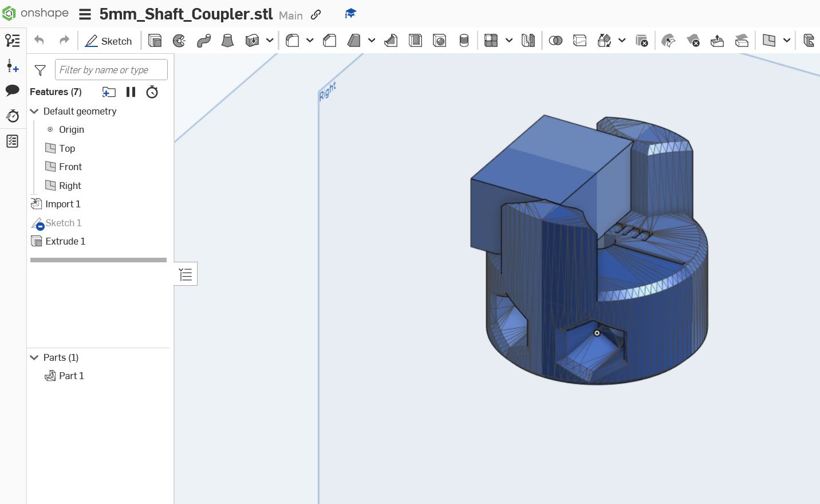The height and width of the screenshot is (504, 820).
Task: Select the Mirror feature tool
Action: click(528, 40)
